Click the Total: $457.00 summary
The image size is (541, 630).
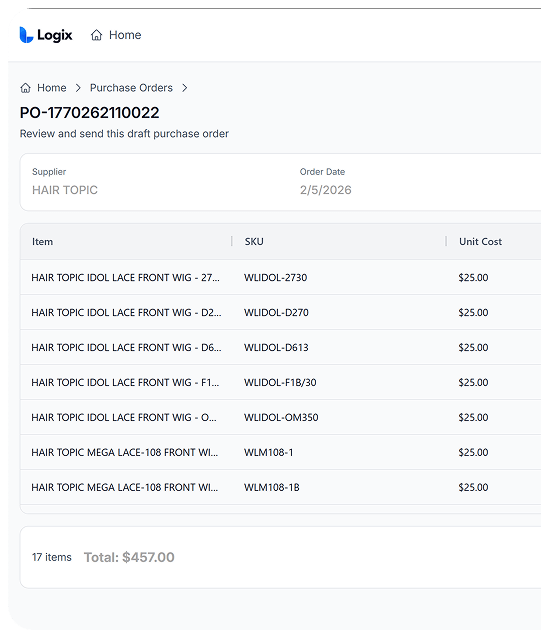129,557
